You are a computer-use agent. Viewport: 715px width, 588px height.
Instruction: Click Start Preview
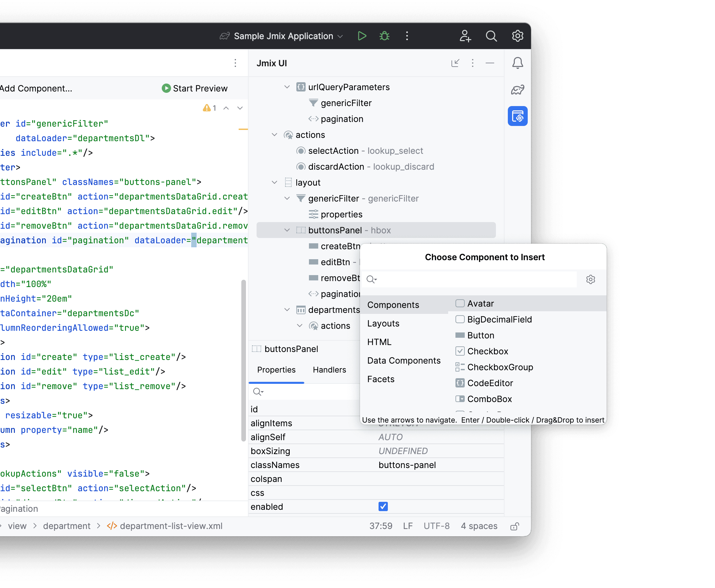coord(195,88)
